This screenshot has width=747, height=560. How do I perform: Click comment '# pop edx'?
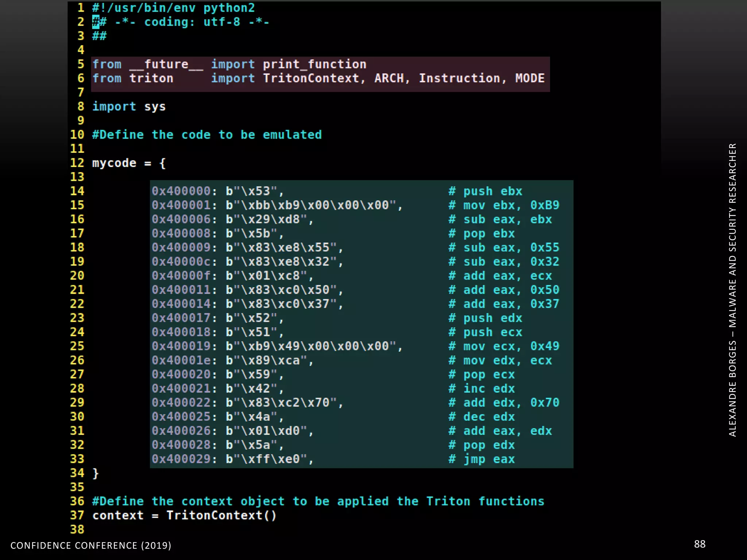481,445
